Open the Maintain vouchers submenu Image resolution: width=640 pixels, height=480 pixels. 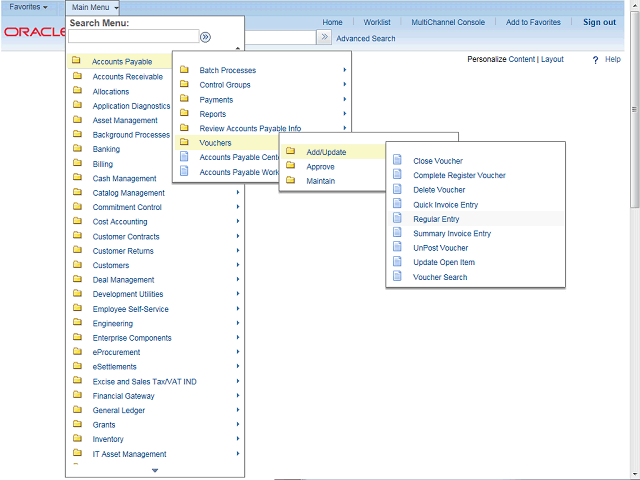320,181
